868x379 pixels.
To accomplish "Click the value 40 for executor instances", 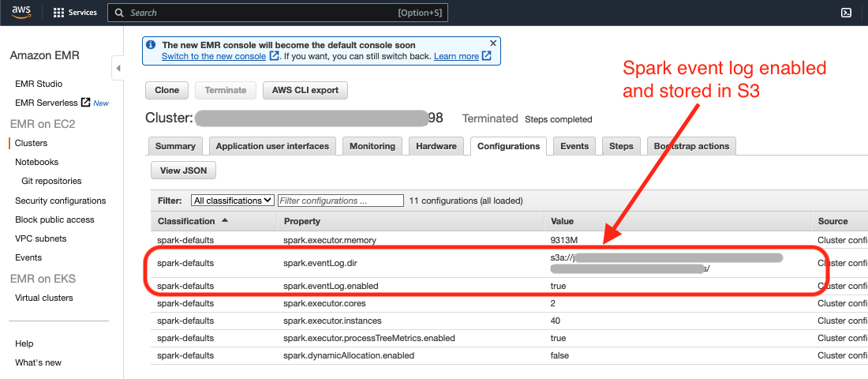I will pyautogui.click(x=556, y=321).
